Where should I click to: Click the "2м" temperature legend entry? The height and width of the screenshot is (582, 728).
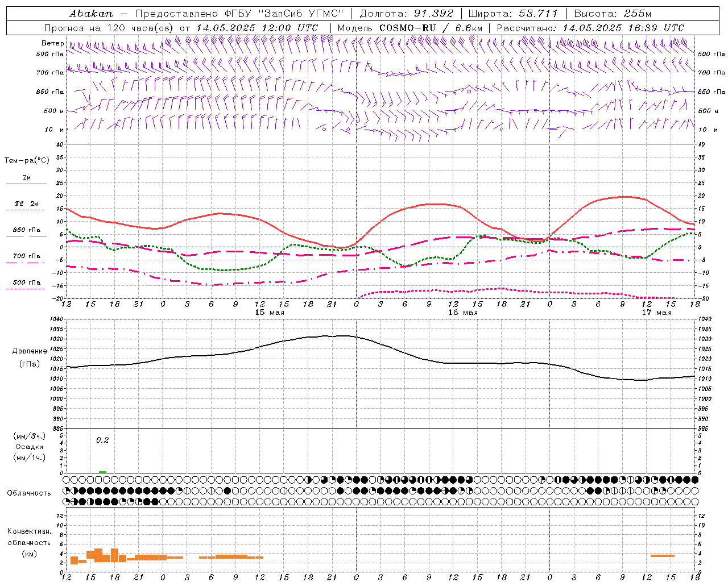[x=27, y=178]
